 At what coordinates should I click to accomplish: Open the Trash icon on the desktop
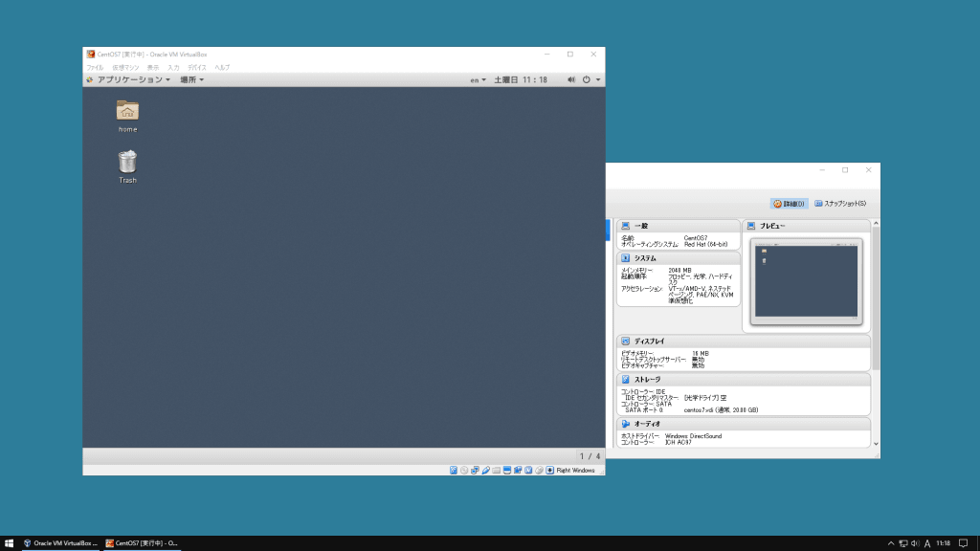[127, 162]
